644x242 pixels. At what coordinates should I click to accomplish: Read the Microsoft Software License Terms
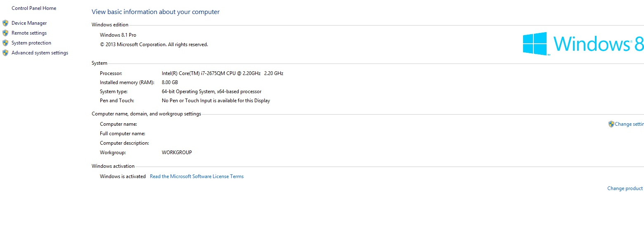197,176
